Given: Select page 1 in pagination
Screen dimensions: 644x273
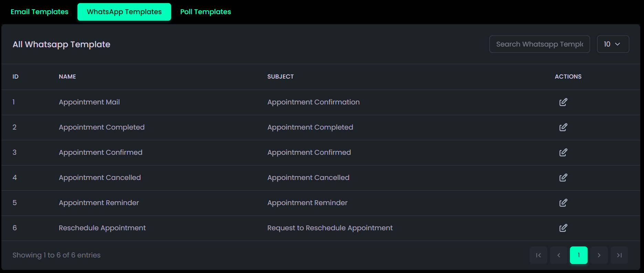Looking at the screenshot, I should click(579, 255).
